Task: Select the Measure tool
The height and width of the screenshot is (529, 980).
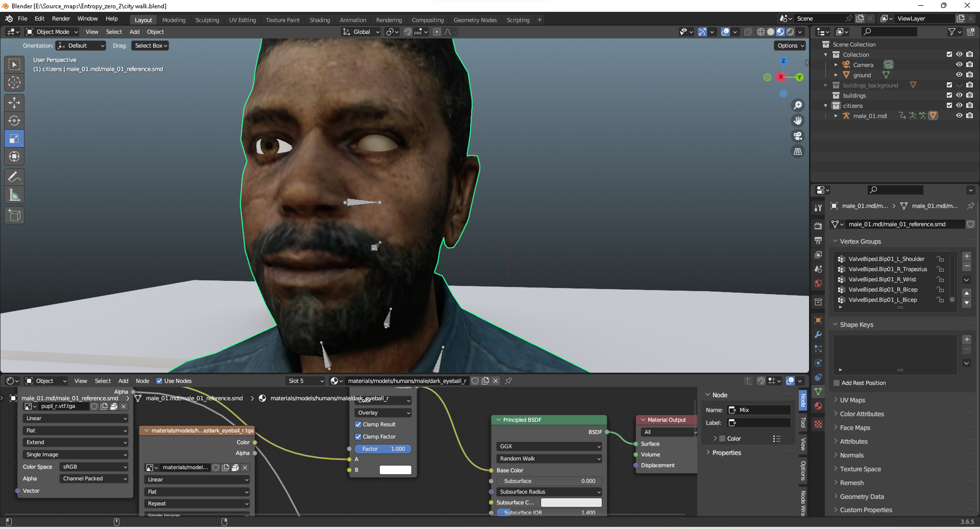Action: point(15,195)
